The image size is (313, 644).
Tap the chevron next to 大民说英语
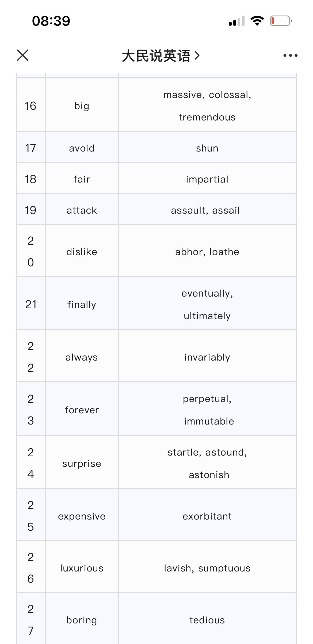[197, 55]
